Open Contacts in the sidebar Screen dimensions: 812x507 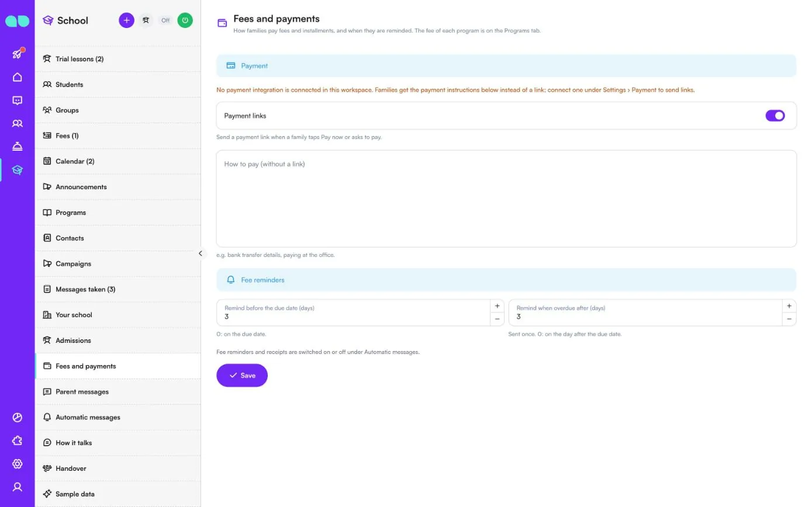(x=118, y=238)
